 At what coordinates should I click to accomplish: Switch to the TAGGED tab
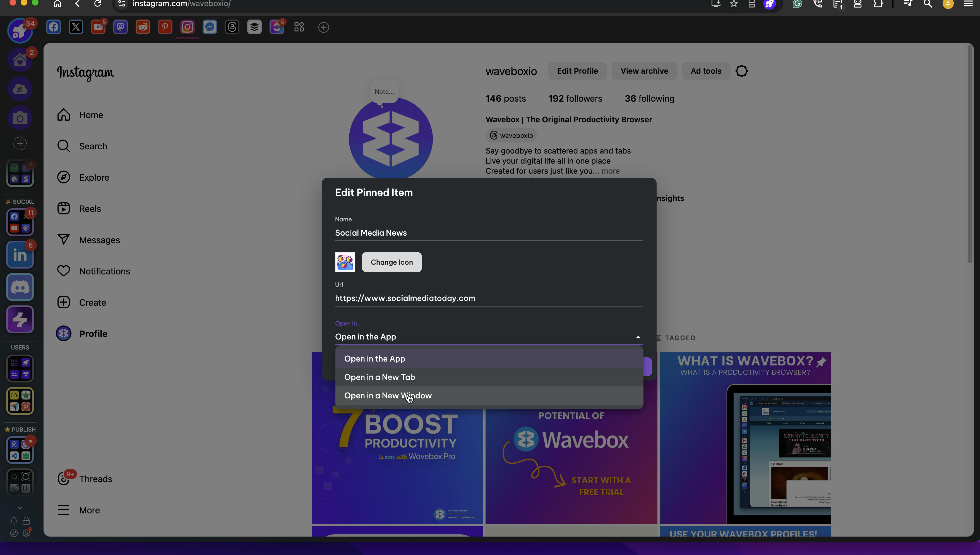[x=675, y=338]
